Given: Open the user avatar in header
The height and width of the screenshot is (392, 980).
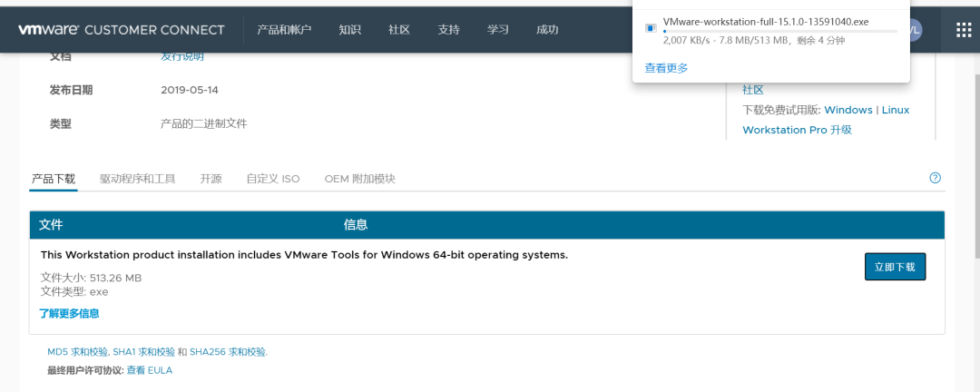Looking at the screenshot, I should click(x=915, y=29).
